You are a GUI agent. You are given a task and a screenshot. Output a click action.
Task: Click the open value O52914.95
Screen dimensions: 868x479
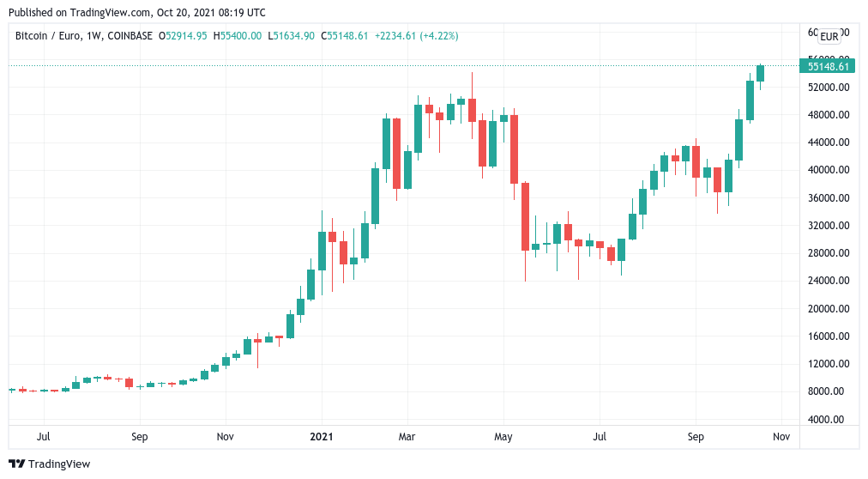183,36
